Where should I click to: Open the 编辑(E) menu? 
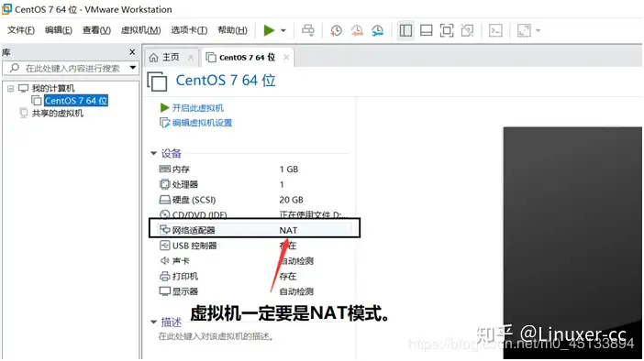click(x=59, y=30)
